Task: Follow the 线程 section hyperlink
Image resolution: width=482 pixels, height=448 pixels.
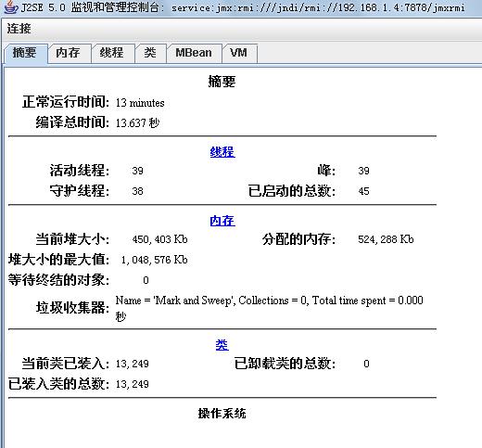Action: (x=222, y=152)
